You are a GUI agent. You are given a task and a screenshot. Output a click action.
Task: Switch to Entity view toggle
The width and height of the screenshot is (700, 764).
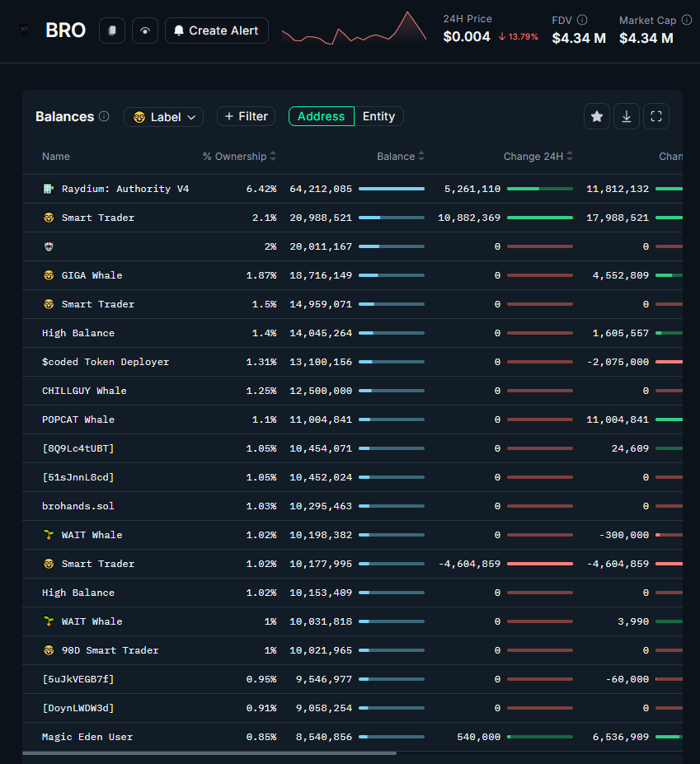(378, 116)
